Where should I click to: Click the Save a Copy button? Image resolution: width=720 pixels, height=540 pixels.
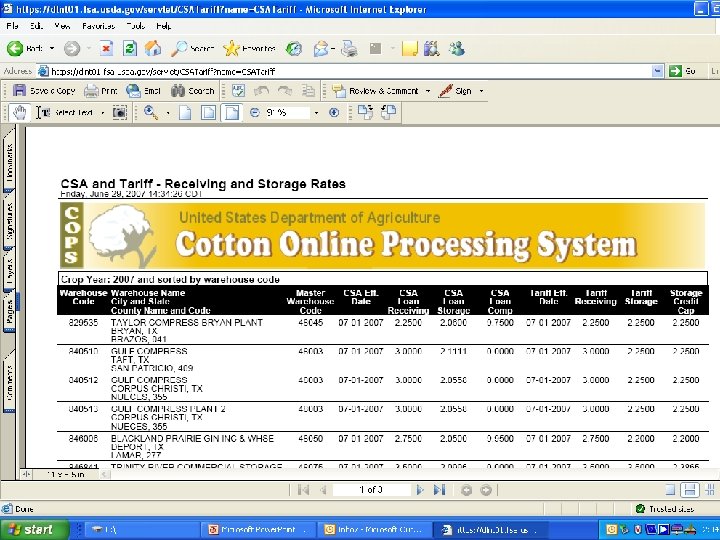pos(45,91)
